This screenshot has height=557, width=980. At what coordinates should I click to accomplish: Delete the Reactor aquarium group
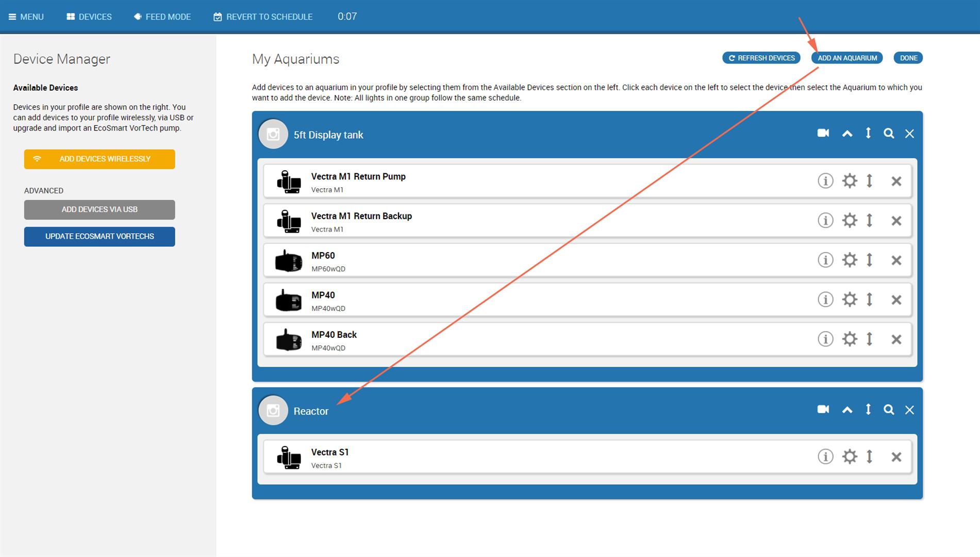[909, 409]
